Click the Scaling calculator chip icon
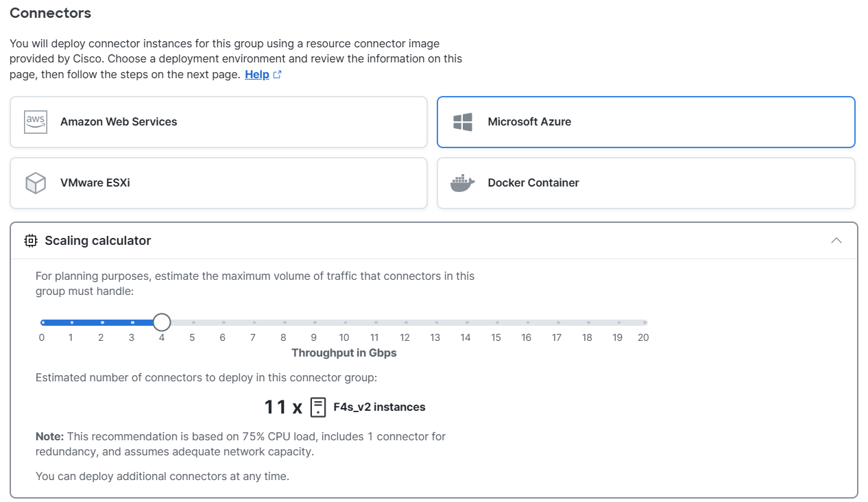 (30, 241)
